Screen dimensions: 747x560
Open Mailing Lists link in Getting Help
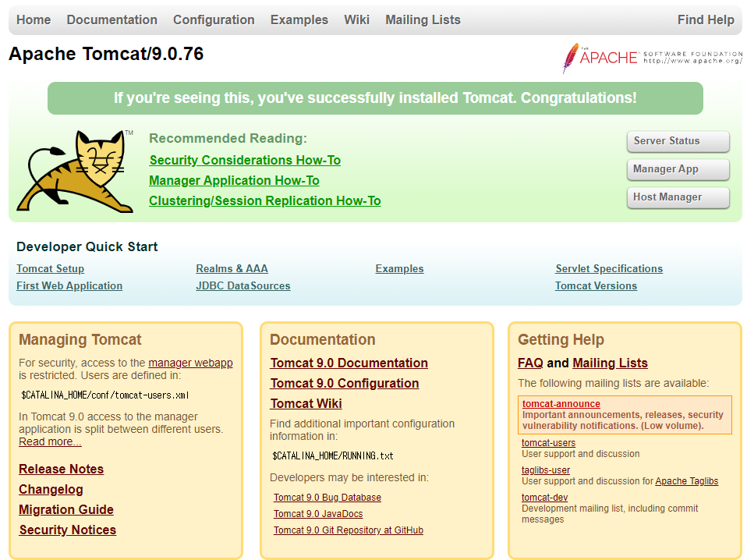coord(610,363)
